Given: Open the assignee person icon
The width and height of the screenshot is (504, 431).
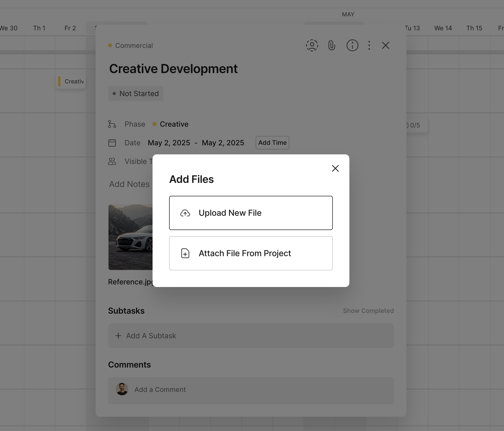Looking at the screenshot, I should pos(312,46).
